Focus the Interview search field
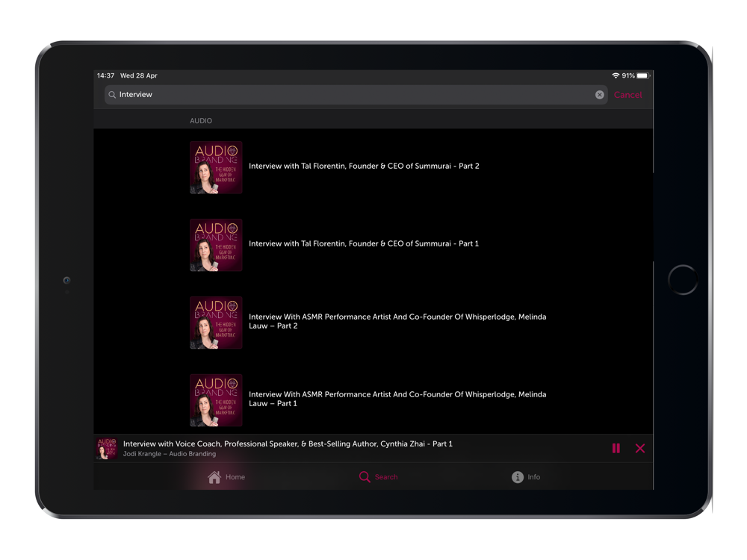 (x=356, y=95)
